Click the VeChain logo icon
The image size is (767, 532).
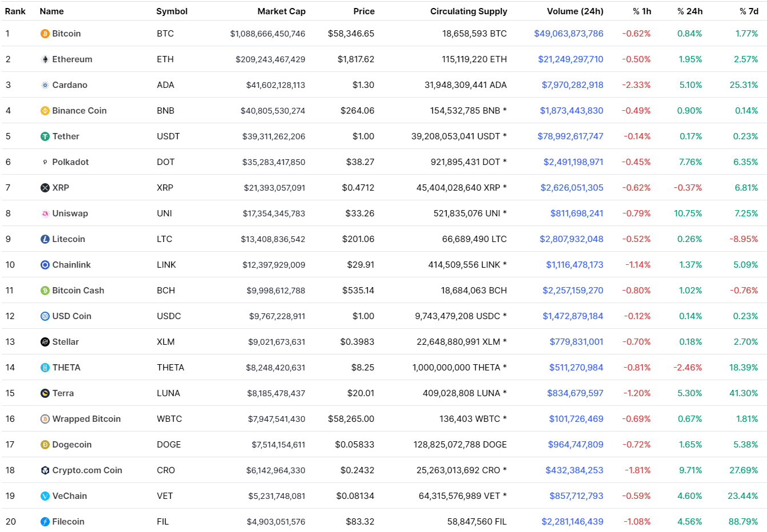45,496
